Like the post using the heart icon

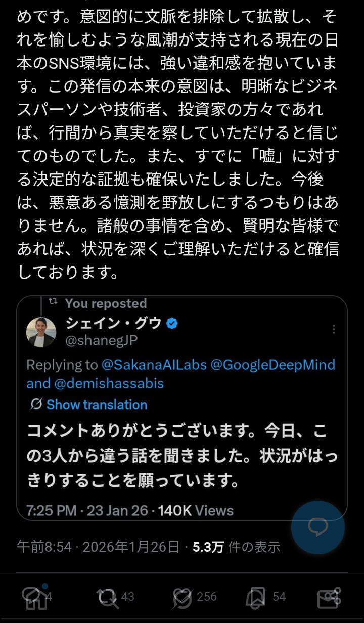(x=183, y=597)
